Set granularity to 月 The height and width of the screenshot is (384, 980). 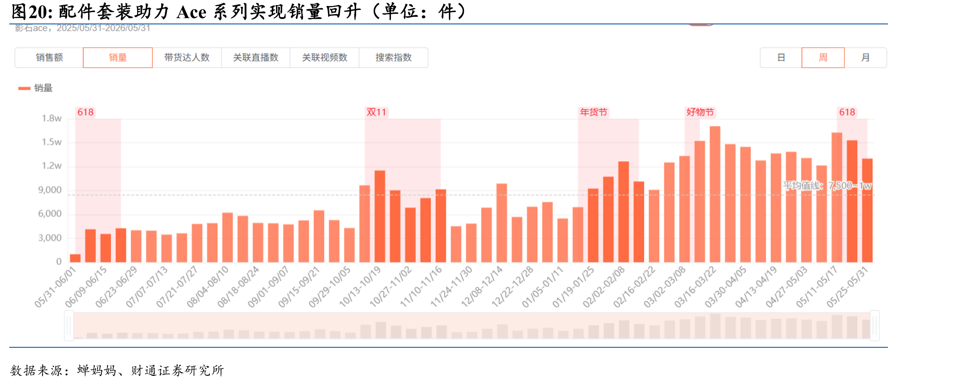click(x=866, y=58)
